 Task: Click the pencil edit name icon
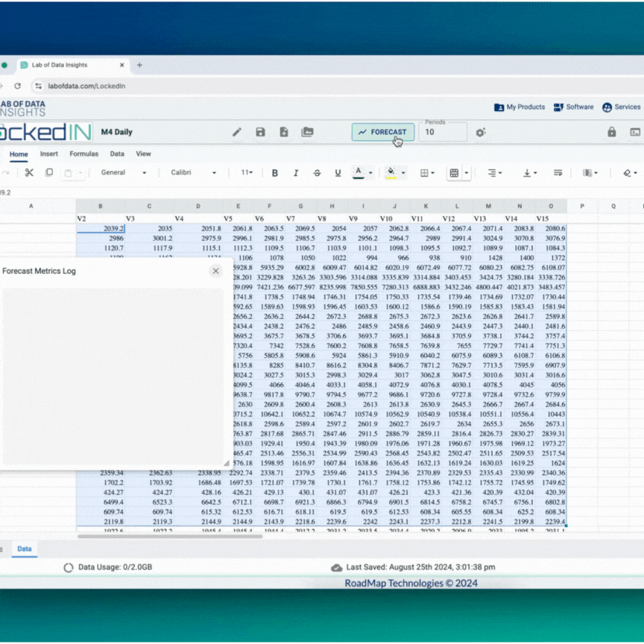click(x=237, y=132)
